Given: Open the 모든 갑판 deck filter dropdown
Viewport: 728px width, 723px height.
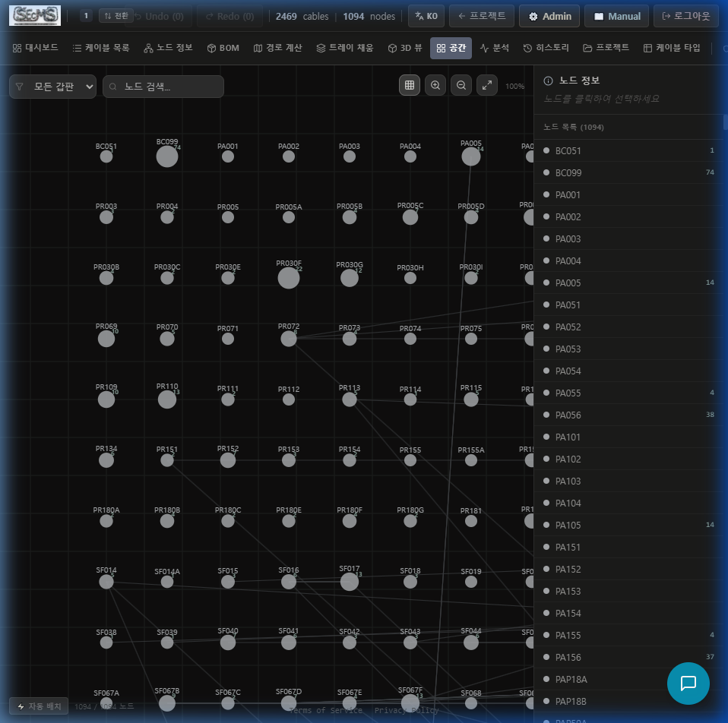Looking at the screenshot, I should (x=53, y=87).
